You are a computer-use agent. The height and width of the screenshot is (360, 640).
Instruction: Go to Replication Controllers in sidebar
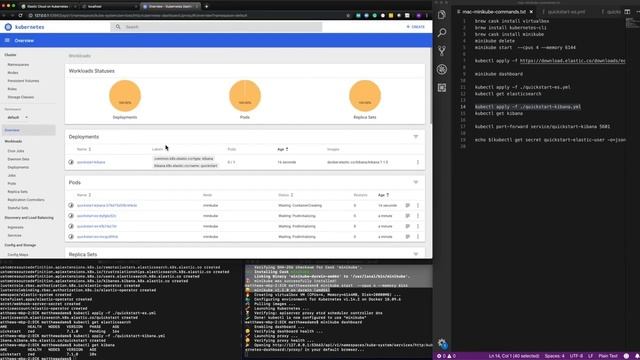pos(26,200)
